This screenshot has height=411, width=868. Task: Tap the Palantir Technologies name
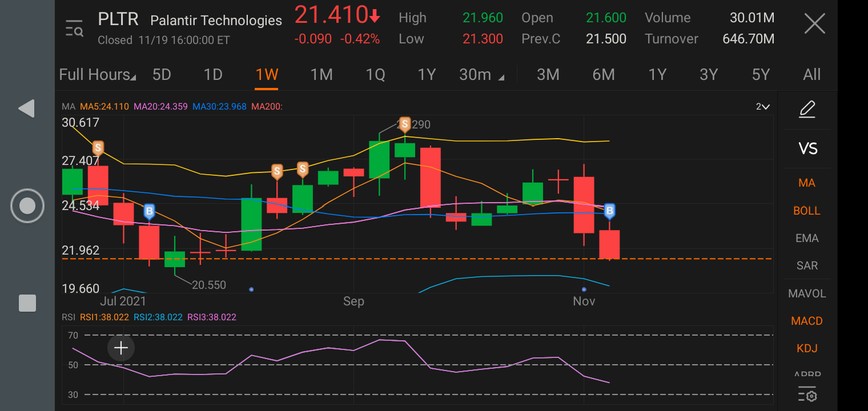pos(216,21)
